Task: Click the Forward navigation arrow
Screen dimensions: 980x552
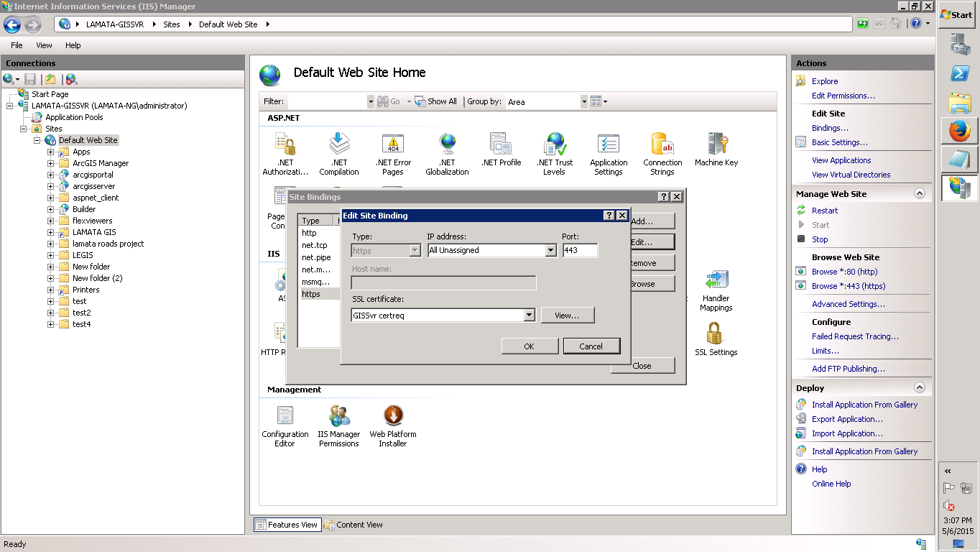Action: click(33, 24)
